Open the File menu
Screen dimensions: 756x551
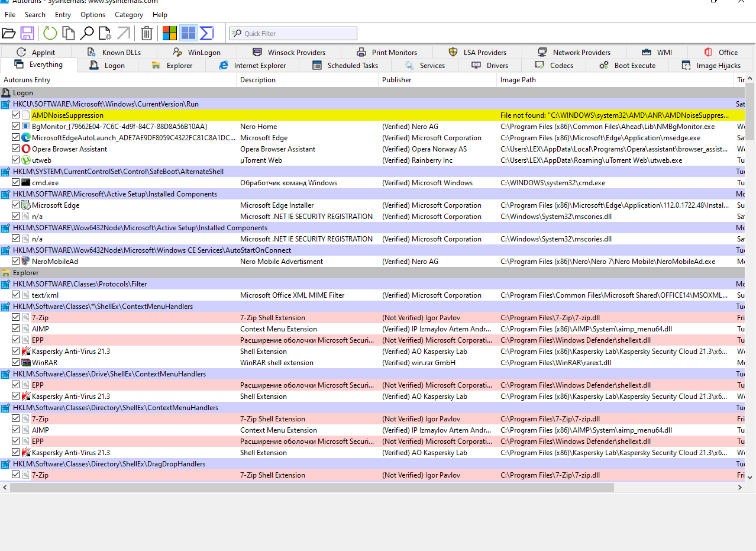10,15
